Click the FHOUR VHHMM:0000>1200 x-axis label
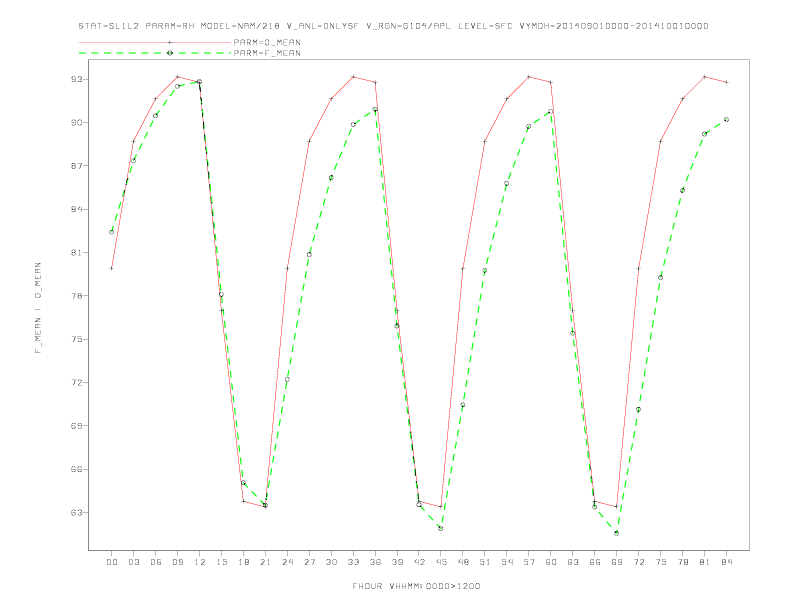 click(x=416, y=586)
